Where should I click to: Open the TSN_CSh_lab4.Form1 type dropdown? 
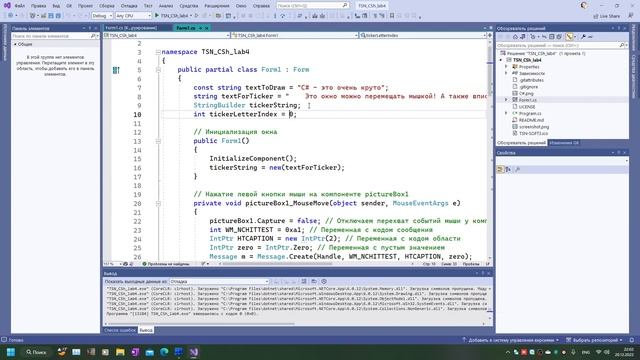pyautogui.click(x=294, y=36)
